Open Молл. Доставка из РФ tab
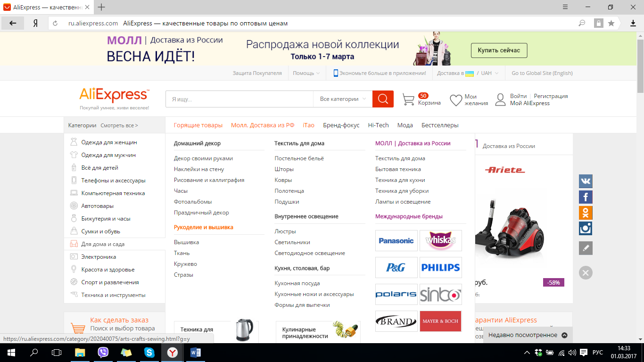This screenshot has height=362, width=644. click(263, 125)
